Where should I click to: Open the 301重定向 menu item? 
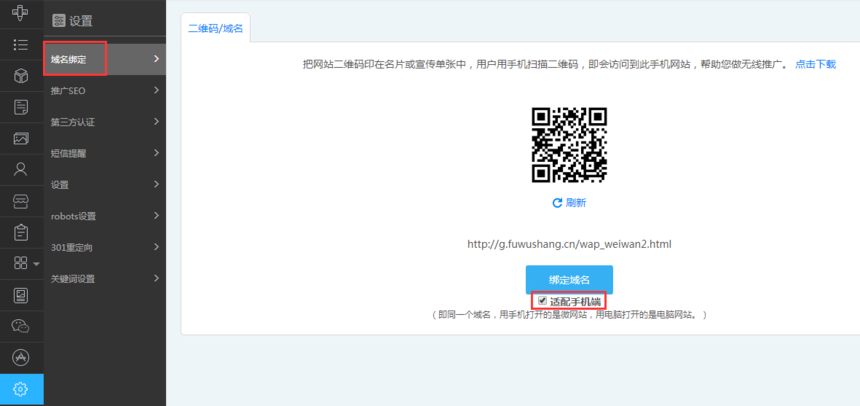105,247
